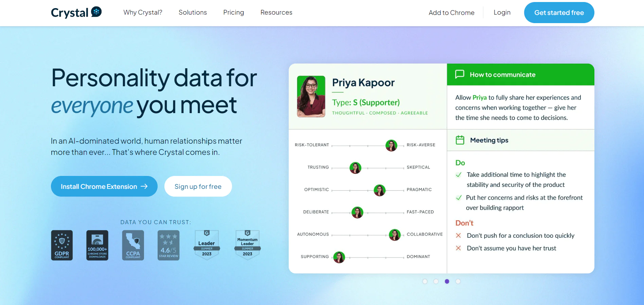Click the How to communicate chat icon

click(460, 74)
